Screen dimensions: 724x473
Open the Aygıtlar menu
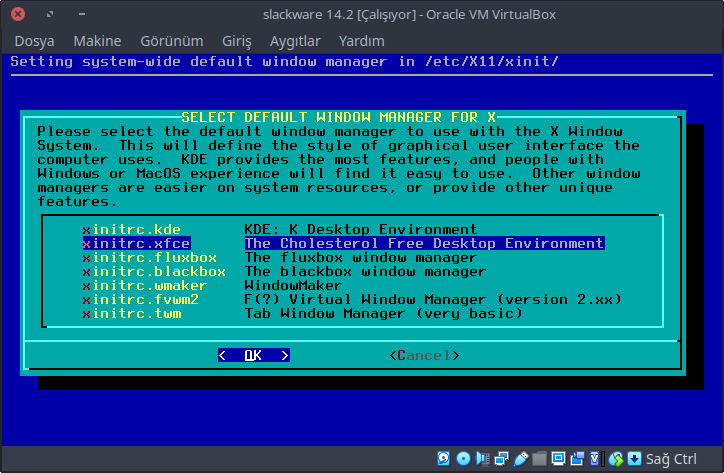(295, 41)
